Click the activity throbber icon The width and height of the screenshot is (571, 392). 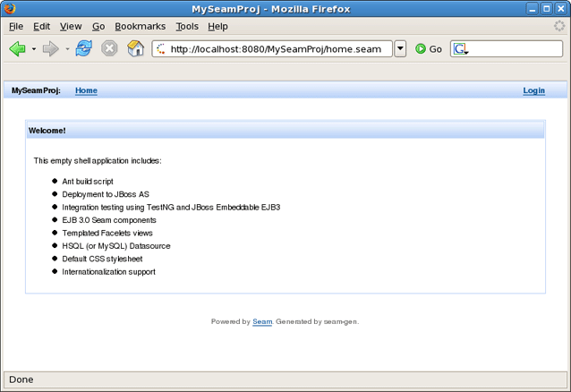point(559,26)
